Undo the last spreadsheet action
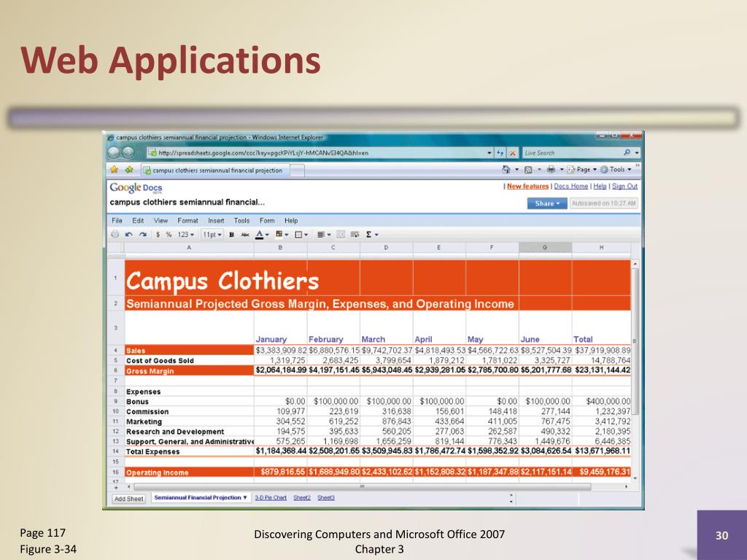 tap(128, 234)
